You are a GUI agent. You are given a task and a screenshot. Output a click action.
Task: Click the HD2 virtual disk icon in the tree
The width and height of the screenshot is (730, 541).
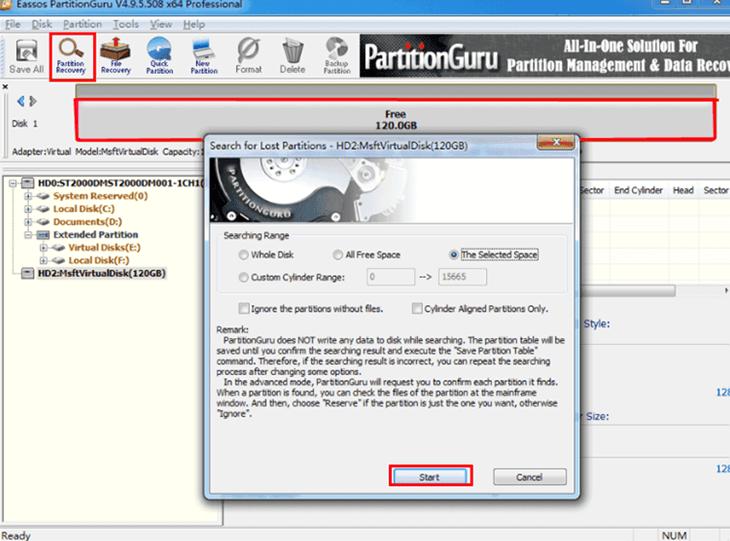(28, 273)
